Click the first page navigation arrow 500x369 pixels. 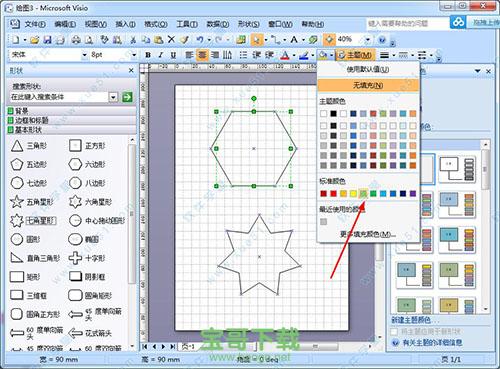tap(145, 347)
